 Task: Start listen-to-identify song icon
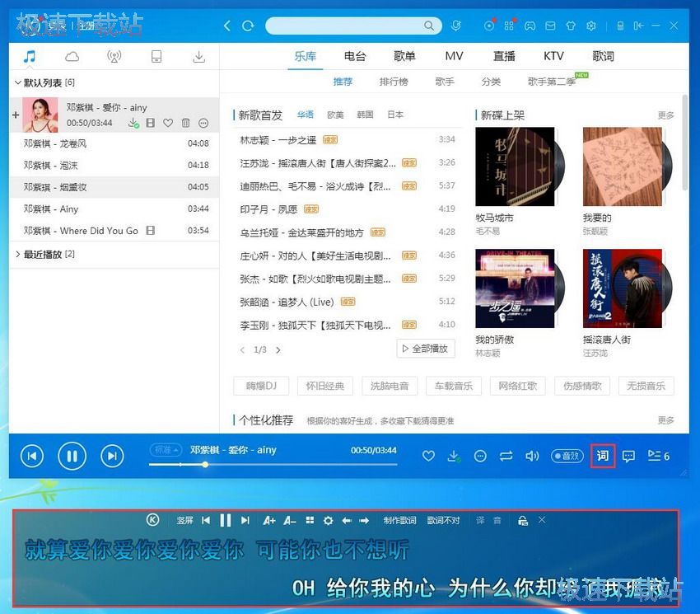pos(455,26)
